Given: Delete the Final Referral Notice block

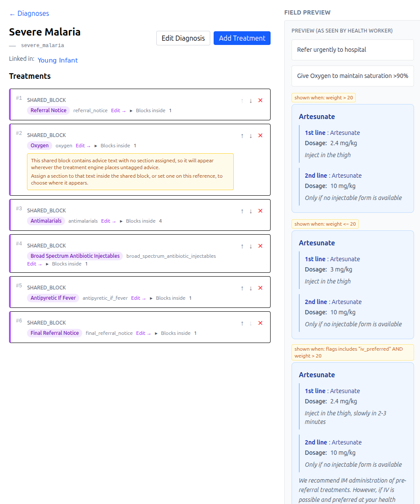Looking at the screenshot, I should click(x=260, y=323).
